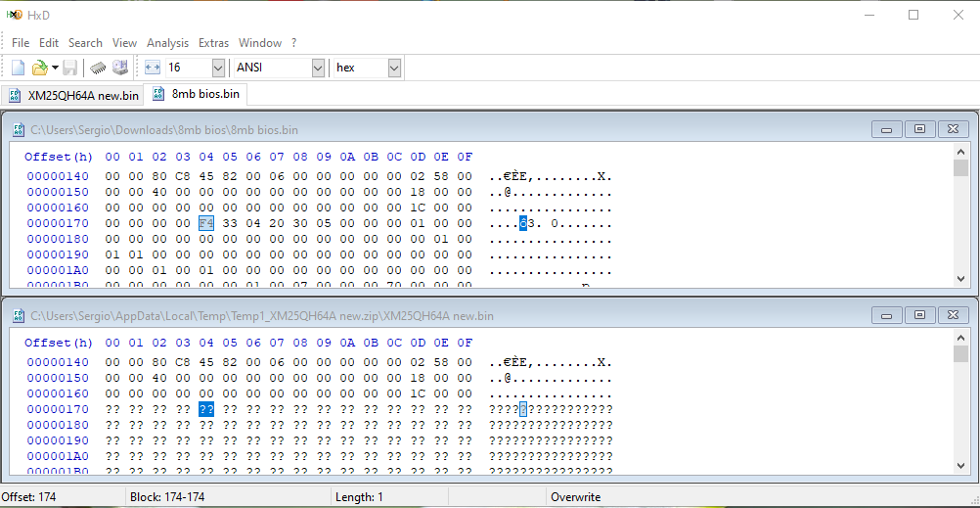Maximize the XM25QH64A new.bin child window
The image size is (980, 508).
[x=919, y=315]
